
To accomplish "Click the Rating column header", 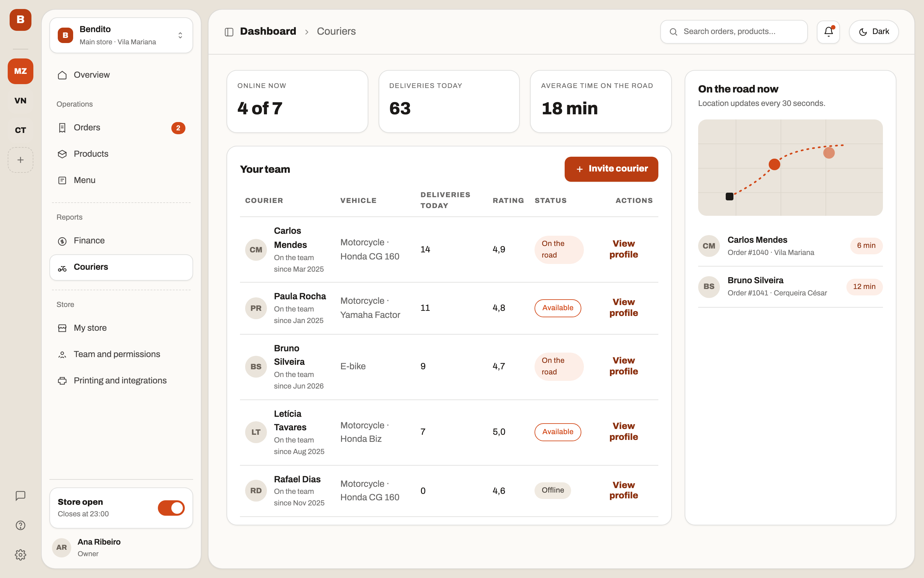I will click(508, 201).
